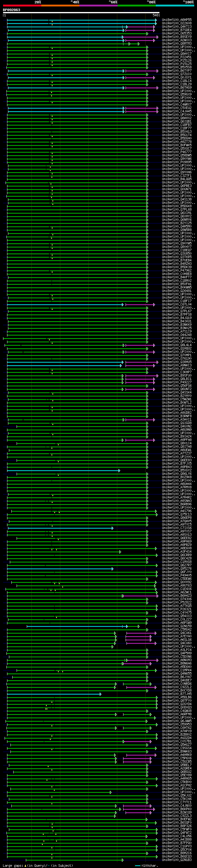Click the Large gaps legend text
The width and height of the screenshot is (197, 868).
[x=38, y=865]
